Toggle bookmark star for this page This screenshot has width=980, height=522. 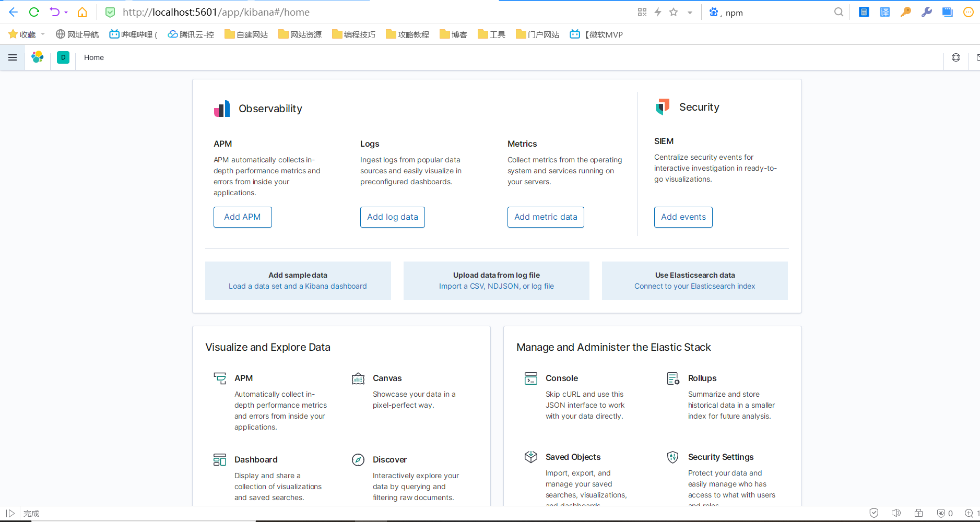click(674, 12)
